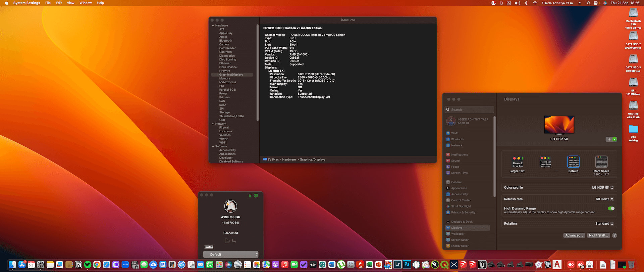Click the Night Shift... button
The width and height of the screenshot is (644, 272).
(x=598, y=235)
